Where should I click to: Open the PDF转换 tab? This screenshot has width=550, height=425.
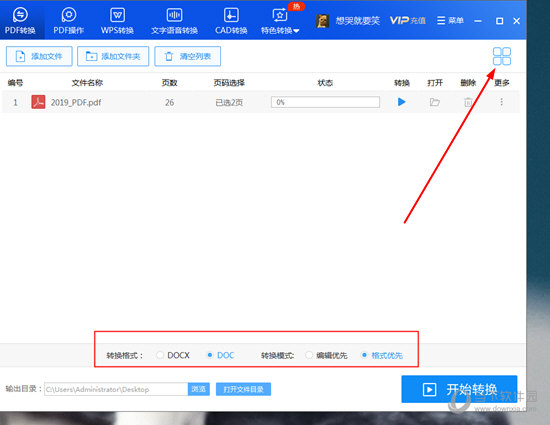click(20, 21)
